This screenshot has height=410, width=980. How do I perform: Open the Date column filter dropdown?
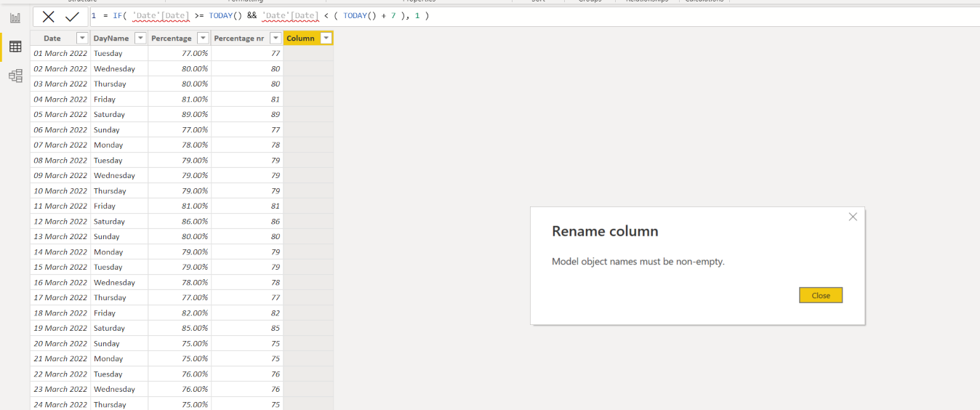(82, 38)
